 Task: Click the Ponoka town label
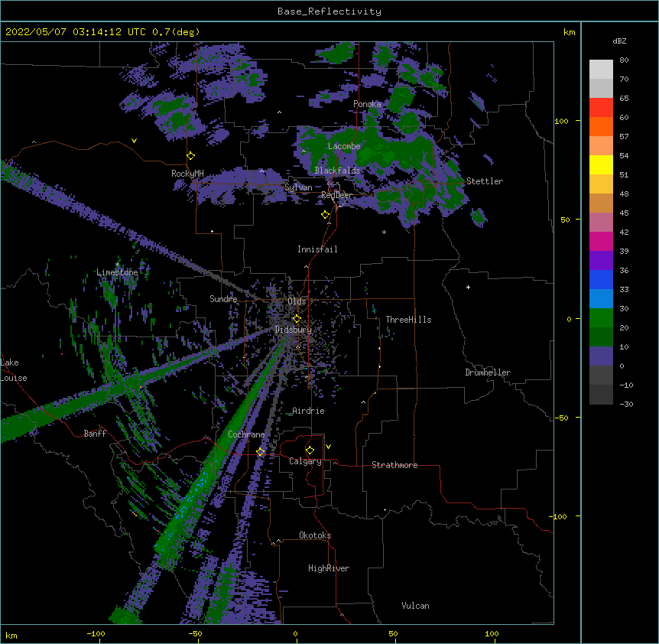367,104
